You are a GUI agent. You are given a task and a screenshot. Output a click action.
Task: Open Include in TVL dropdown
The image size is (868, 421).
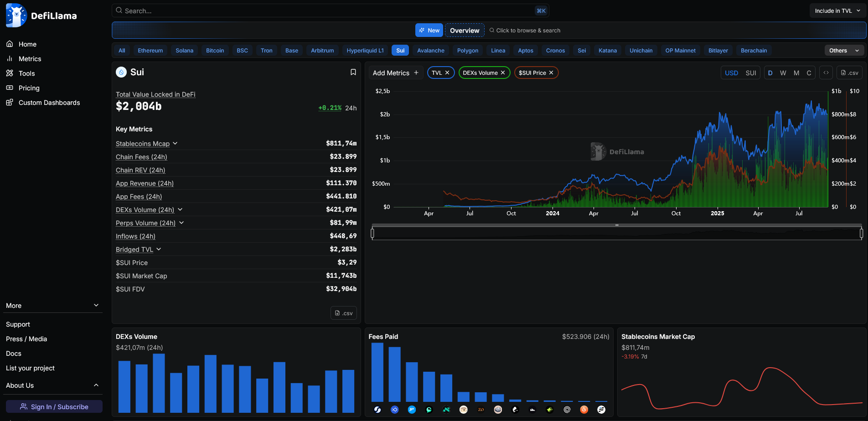tap(837, 10)
